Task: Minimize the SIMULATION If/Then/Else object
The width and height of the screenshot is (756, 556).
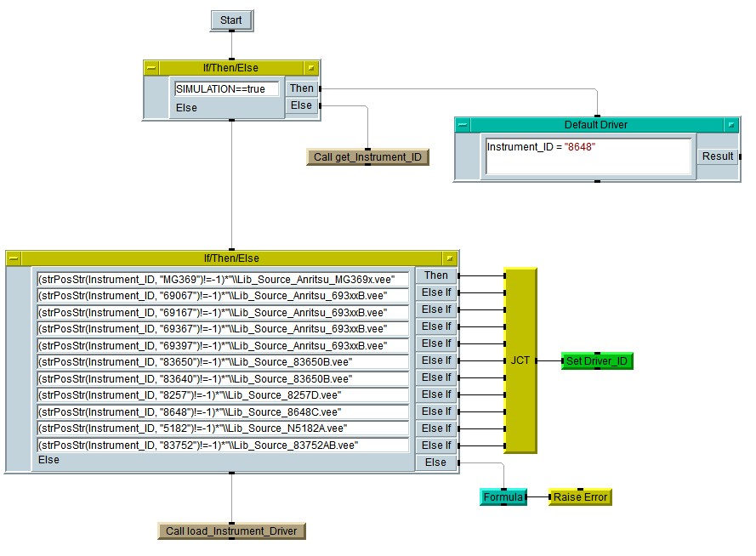Action: coord(311,68)
